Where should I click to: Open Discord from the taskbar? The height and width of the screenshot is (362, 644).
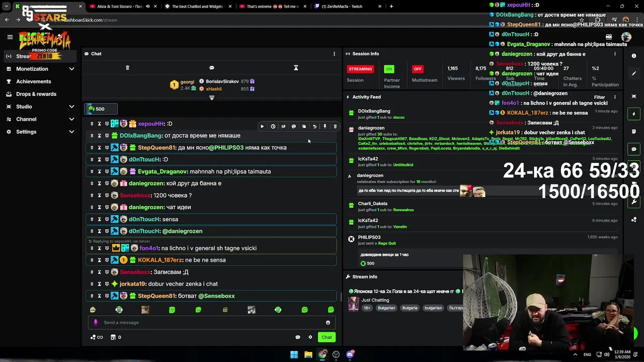tap(350, 354)
